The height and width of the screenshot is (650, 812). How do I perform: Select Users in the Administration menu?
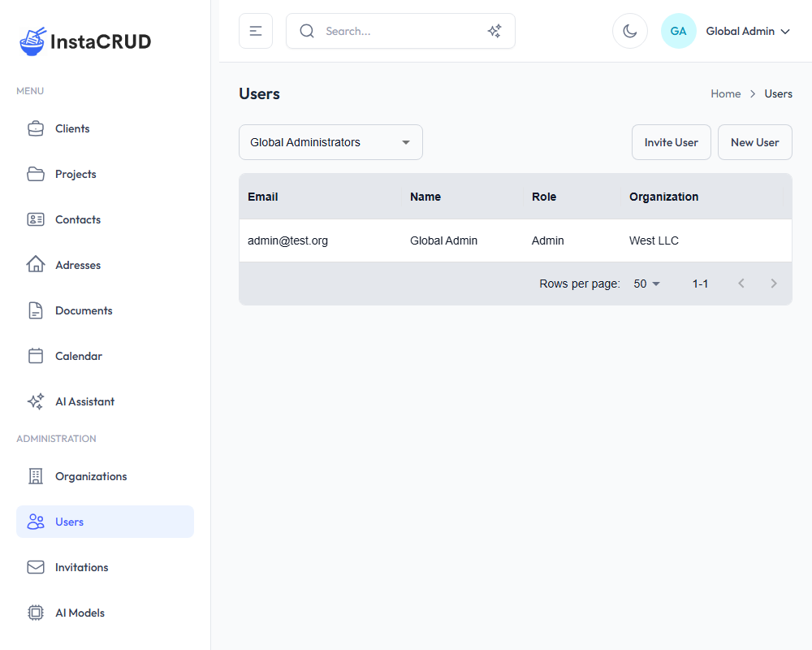[x=69, y=522]
